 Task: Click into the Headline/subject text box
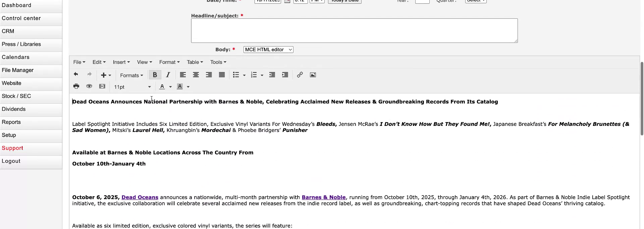click(354, 30)
